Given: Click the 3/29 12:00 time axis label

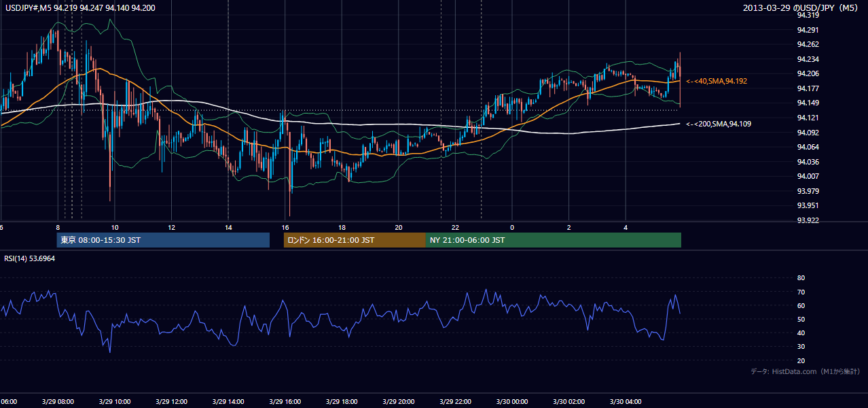Looking at the screenshot, I should (171, 401).
